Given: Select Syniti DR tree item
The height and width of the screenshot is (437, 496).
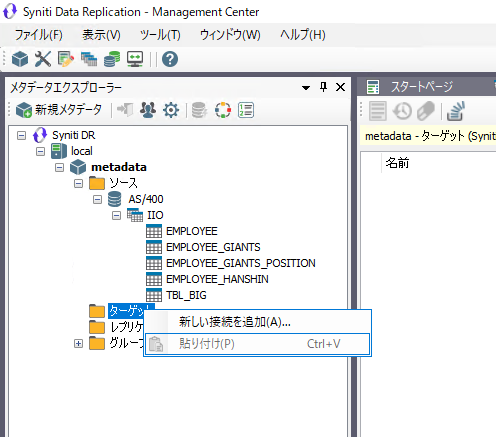Looking at the screenshot, I should point(74,135).
